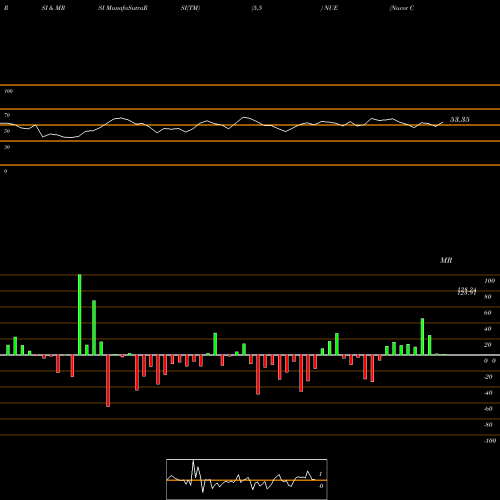Viewport: 500px width, 500px height.
Task: Click the '(5,5' parameter text in header
Action: pos(257,8)
